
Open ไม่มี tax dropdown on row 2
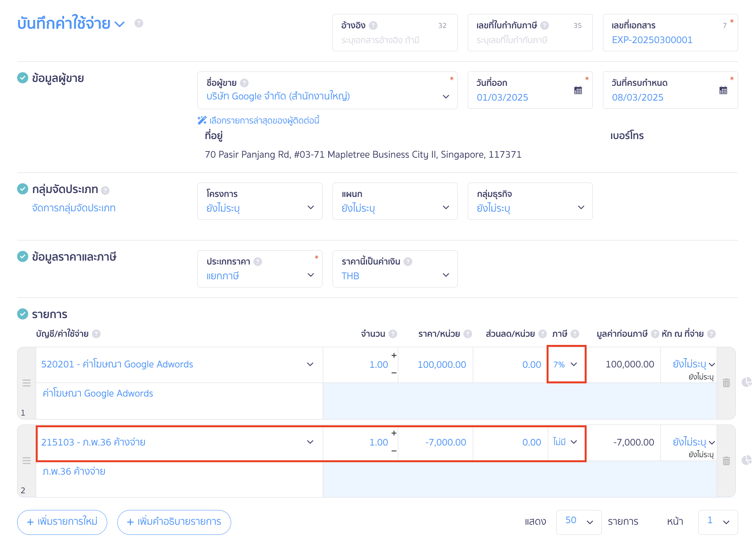tap(566, 442)
